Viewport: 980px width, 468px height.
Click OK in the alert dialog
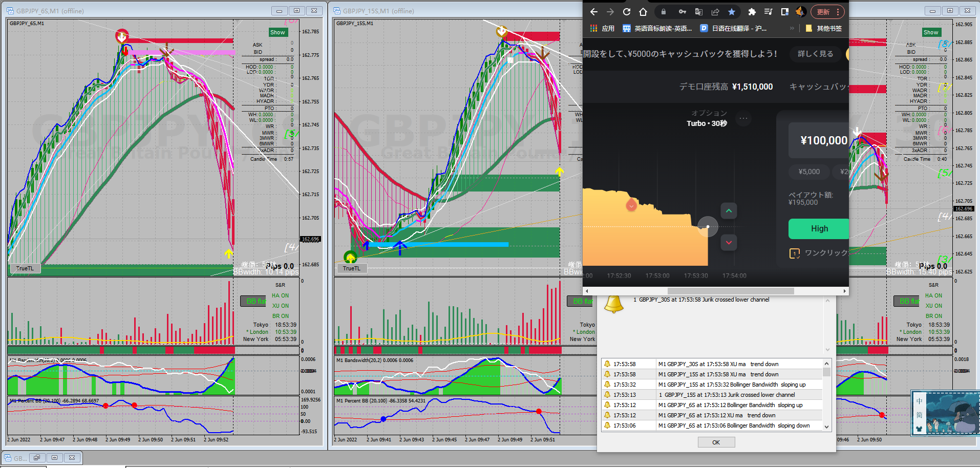tap(716, 442)
